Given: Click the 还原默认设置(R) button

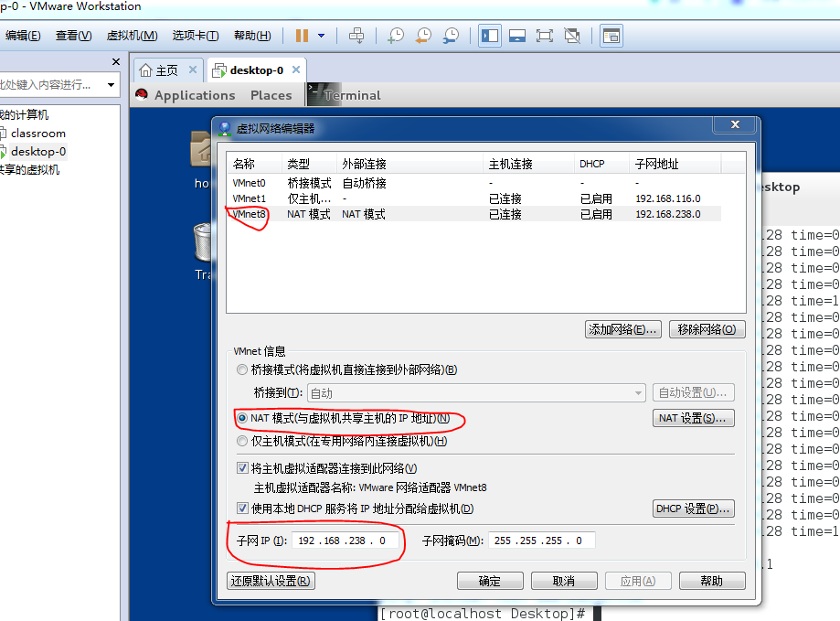Looking at the screenshot, I should (271, 581).
